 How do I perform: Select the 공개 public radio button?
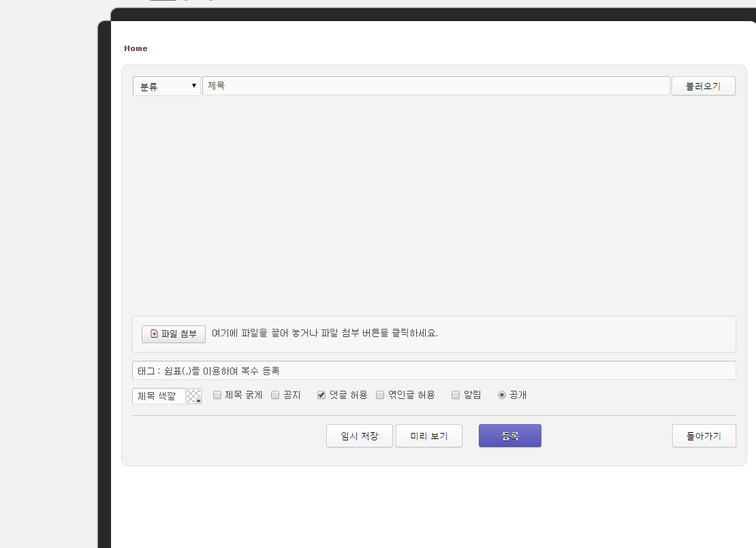[x=502, y=395]
